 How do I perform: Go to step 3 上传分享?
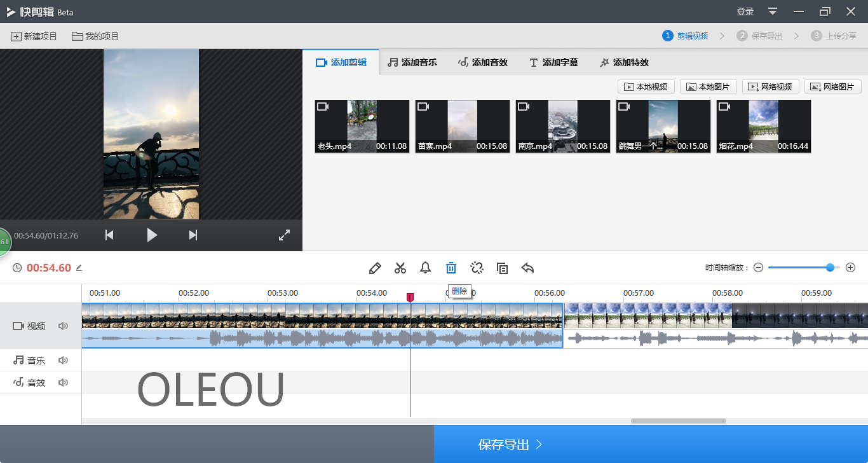(834, 36)
